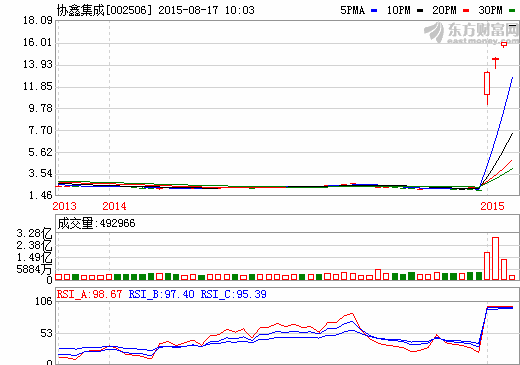
Task: Click the 5.62 price axis label
Action: click(x=41, y=152)
